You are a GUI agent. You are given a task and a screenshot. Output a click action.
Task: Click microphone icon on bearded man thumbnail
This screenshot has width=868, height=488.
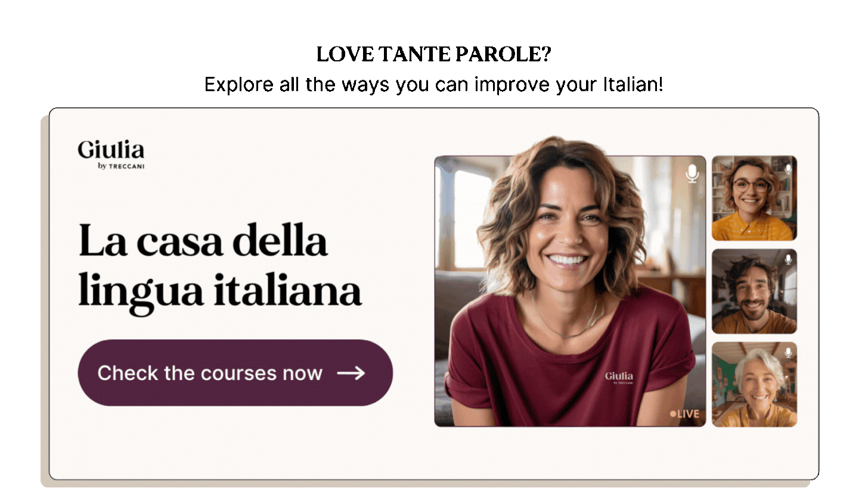click(788, 259)
